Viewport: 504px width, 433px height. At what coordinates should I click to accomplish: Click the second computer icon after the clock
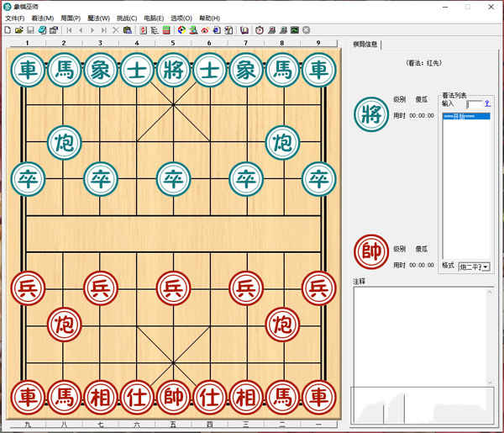pos(283,30)
